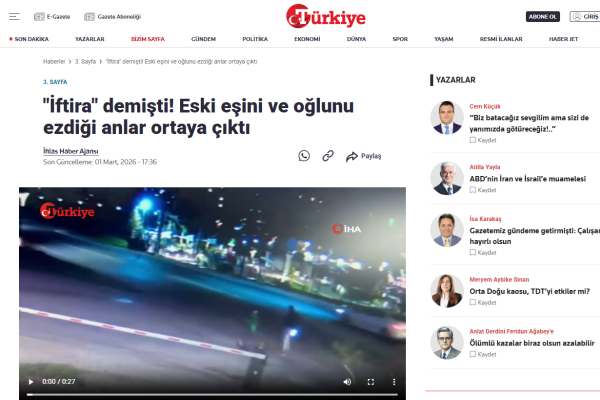
Task: Open the BİZİM SAYFA menu item
Action: (x=148, y=39)
